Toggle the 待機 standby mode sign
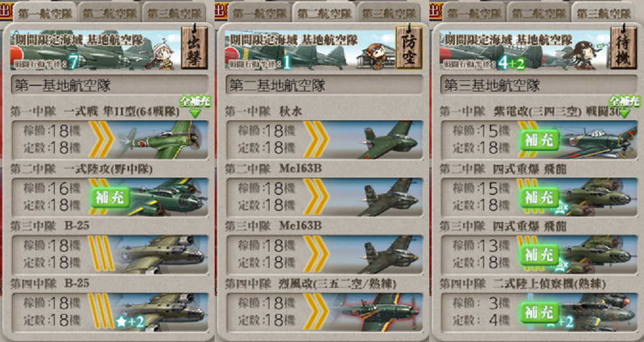 pos(624,46)
